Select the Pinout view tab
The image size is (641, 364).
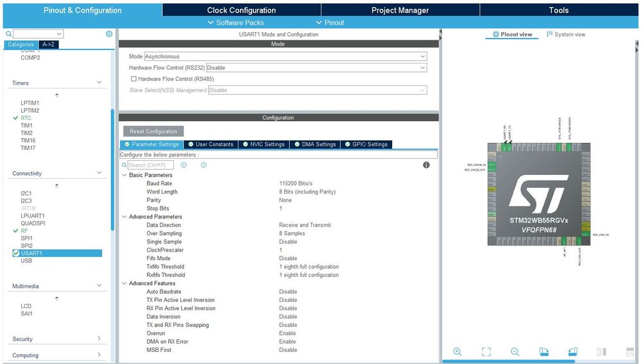pyautogui.click(x=512, y=34)
